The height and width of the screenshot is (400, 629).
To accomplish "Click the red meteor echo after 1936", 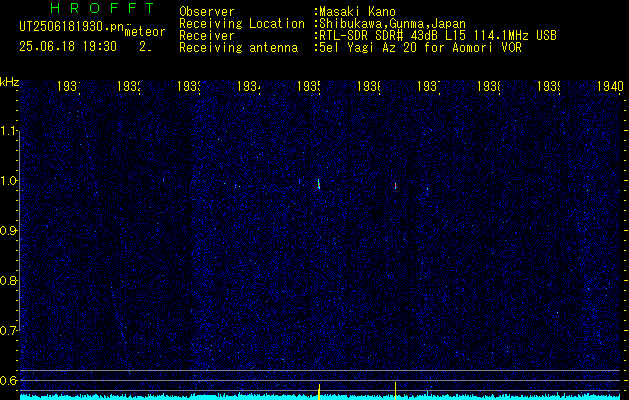I will [x=396, y=185].
